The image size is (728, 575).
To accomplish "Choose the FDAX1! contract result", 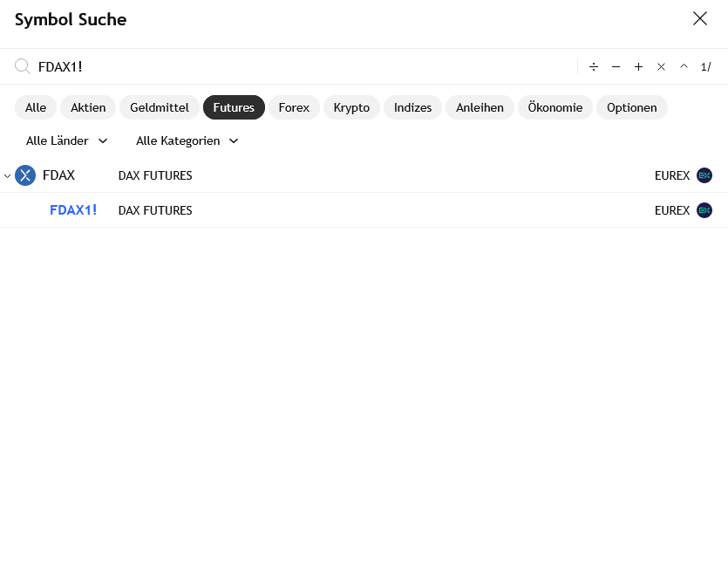I will coord(73,210).
